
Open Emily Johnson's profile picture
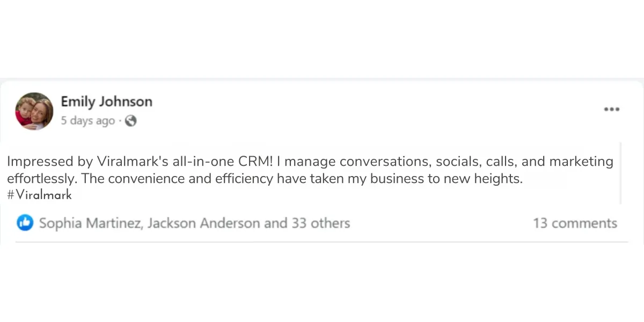[34, 111]
